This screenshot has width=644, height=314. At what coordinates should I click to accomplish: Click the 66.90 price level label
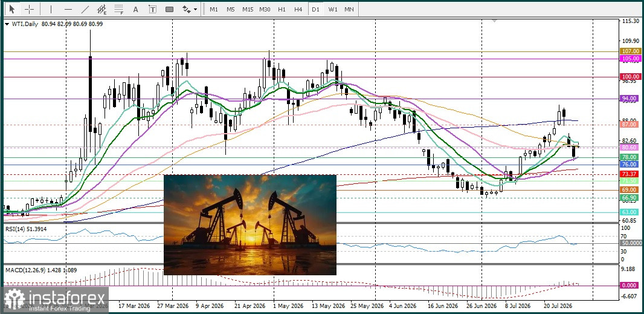pos(630,198)
